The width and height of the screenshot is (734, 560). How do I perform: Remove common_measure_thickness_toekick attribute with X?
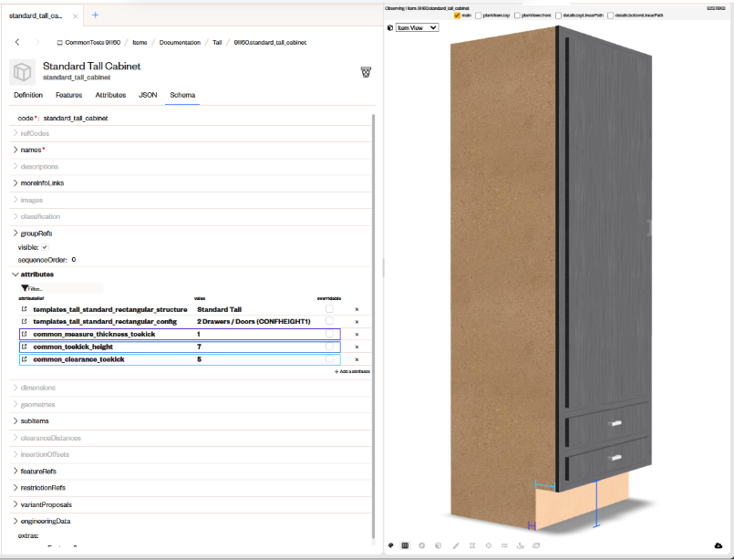click(357, 335)
